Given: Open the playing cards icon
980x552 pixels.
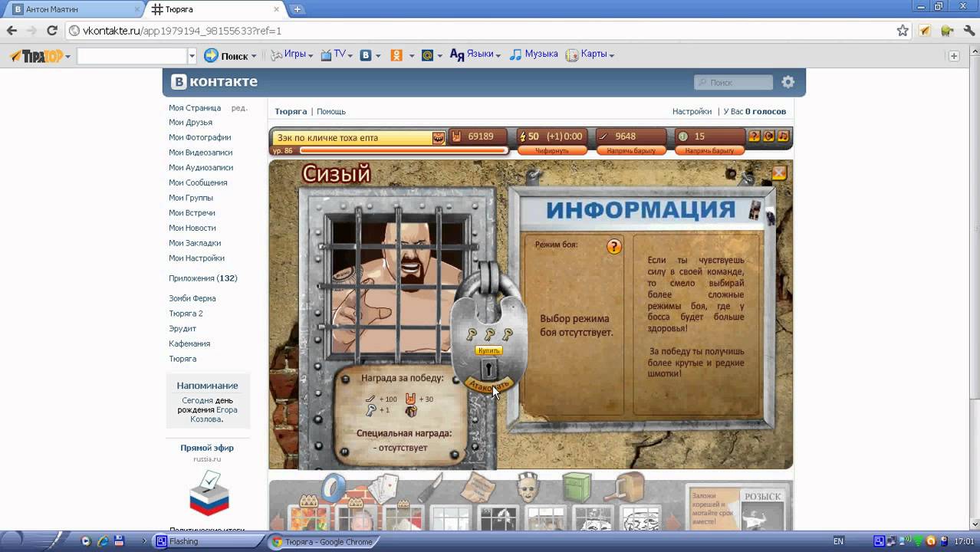Looking at the screenshot, I should point(382,488).
